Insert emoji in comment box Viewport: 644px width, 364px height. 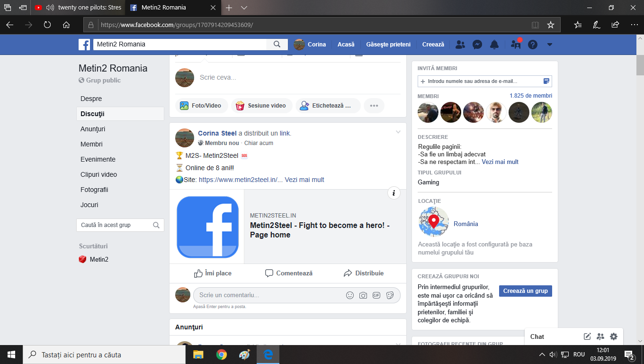[350, 295]
